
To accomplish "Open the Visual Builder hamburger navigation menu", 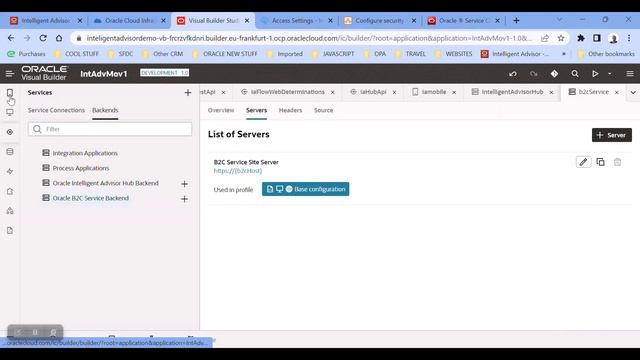I will tap(9, 74).
